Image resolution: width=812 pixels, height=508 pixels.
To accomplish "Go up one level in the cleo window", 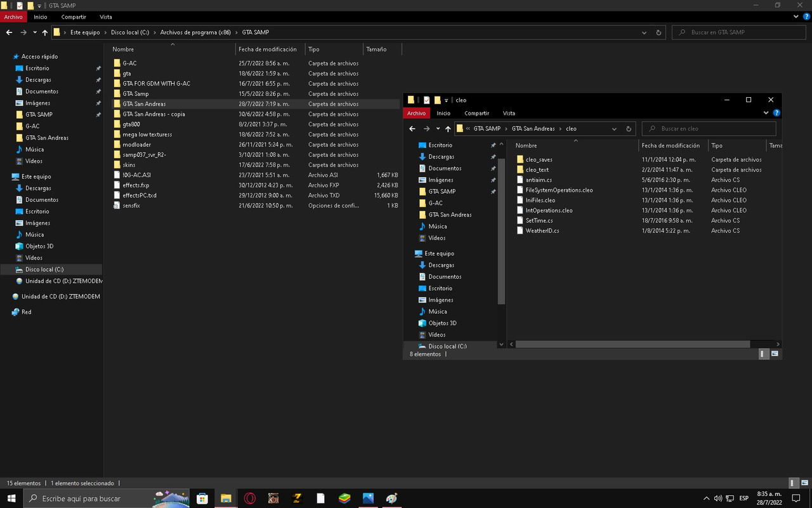I will (x=448, y=129).
